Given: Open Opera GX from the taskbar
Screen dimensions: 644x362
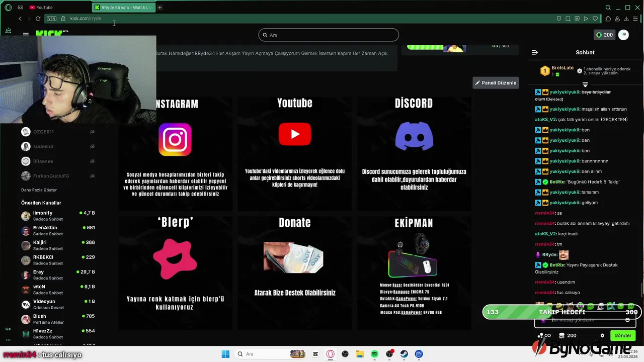Looking at the screenshot, I should click(x=331, y=354).
